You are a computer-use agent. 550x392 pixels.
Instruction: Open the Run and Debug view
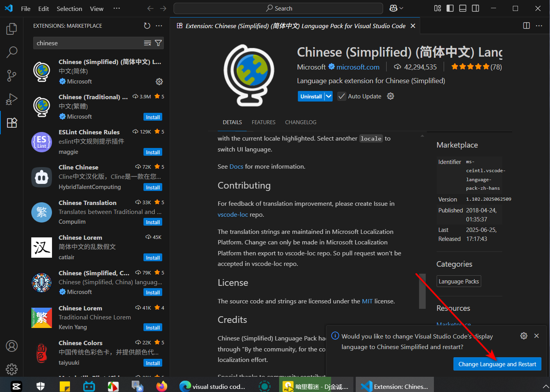coord(11,99)
